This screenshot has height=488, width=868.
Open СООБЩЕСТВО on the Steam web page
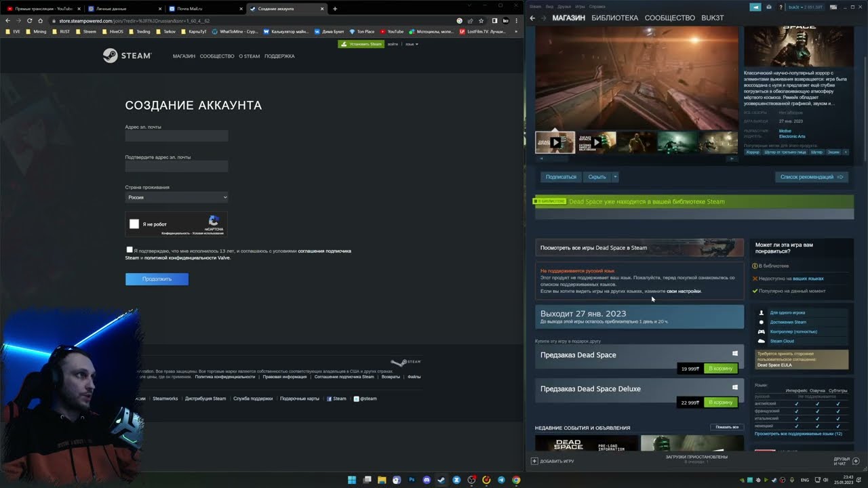pyautogui.click(x=217, y=56)
